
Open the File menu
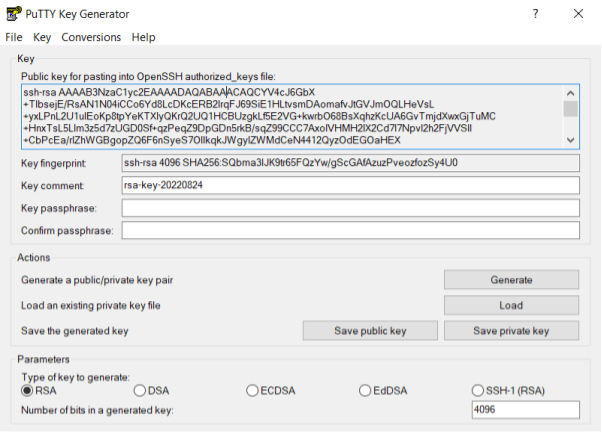(14, 37)
